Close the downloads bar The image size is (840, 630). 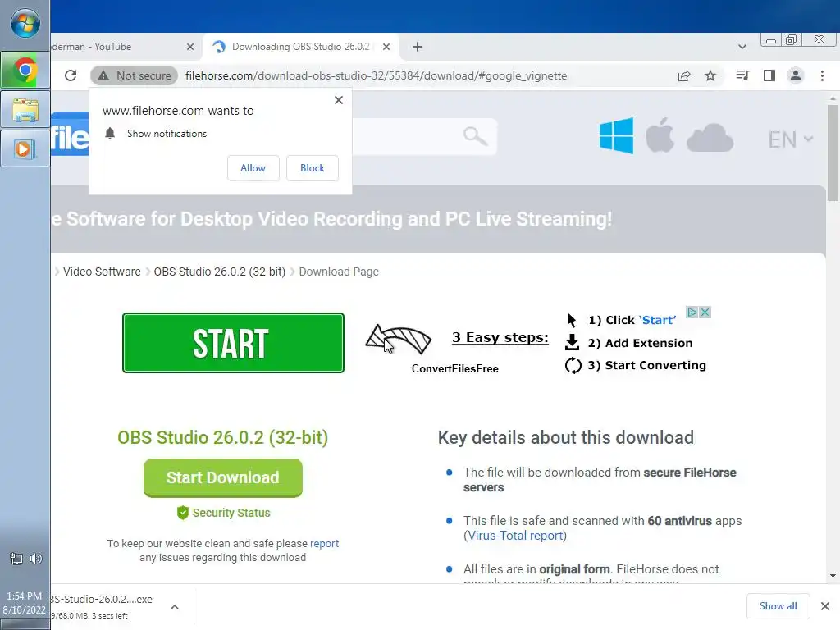(825, 606)
